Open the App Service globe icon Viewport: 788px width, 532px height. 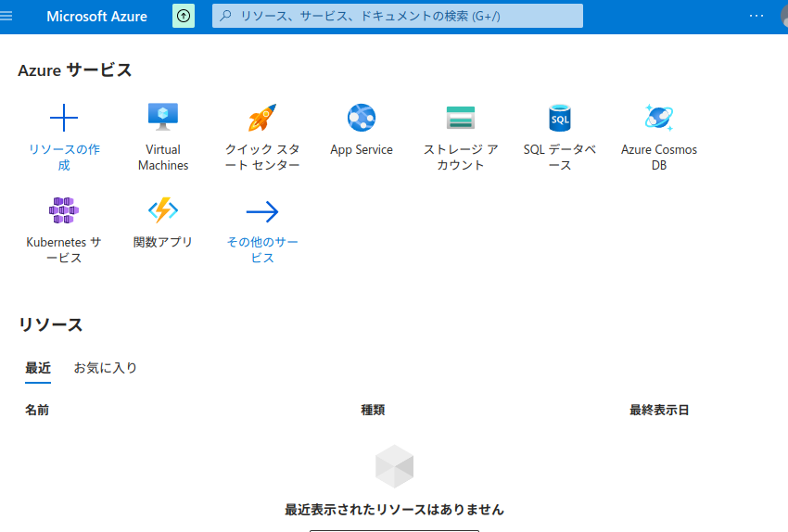tap(362, 118)
